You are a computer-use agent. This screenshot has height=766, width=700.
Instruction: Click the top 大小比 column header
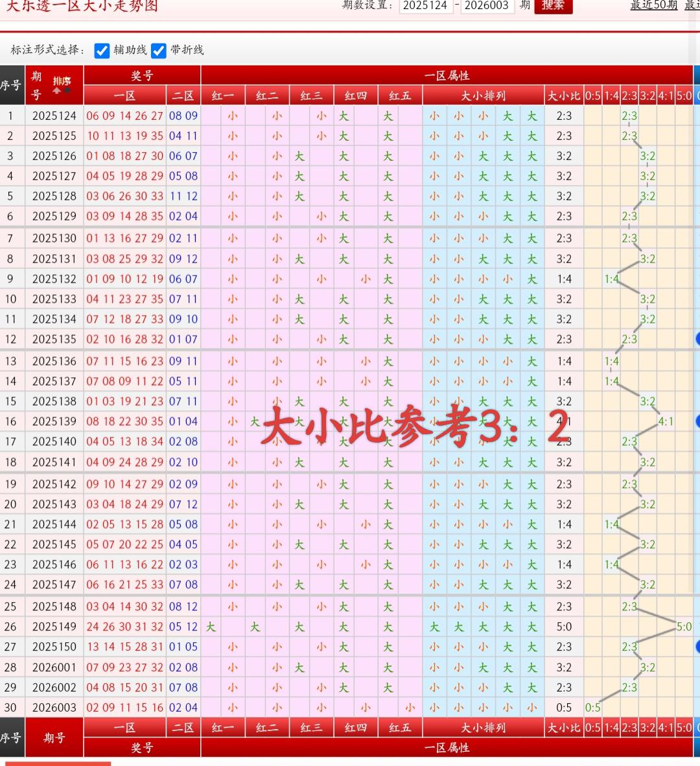[563, 96]
